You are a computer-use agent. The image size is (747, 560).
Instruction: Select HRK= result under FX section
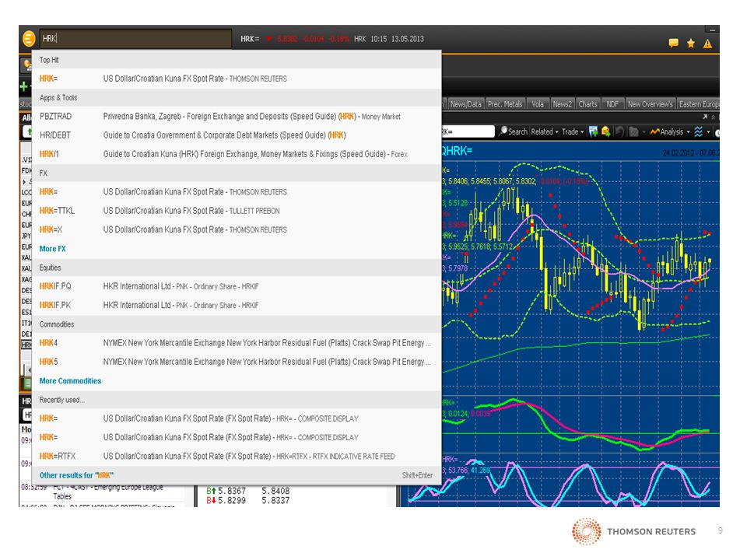(x=237, y=192)
